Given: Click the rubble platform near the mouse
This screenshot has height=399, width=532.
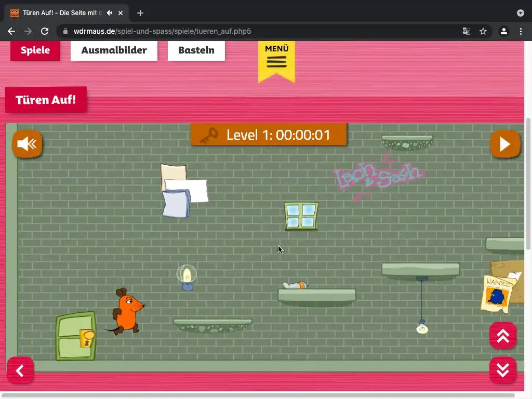Looking at the screenshot, I should [212, 326].
